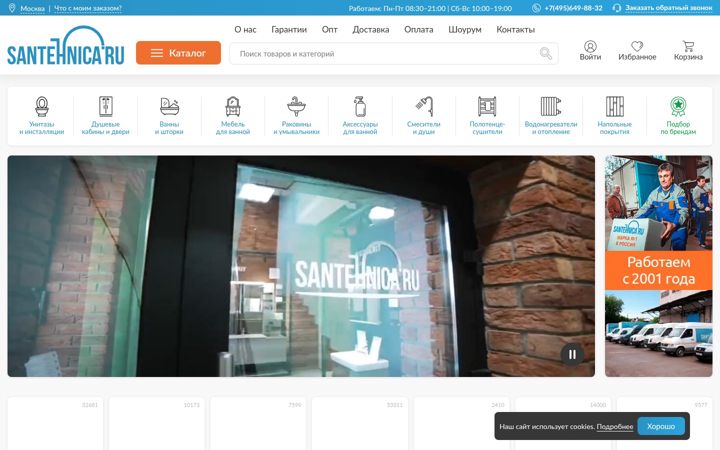Open Водонагреватели и отопление category
Screen dimensions: 720x450
pos(551,116)
